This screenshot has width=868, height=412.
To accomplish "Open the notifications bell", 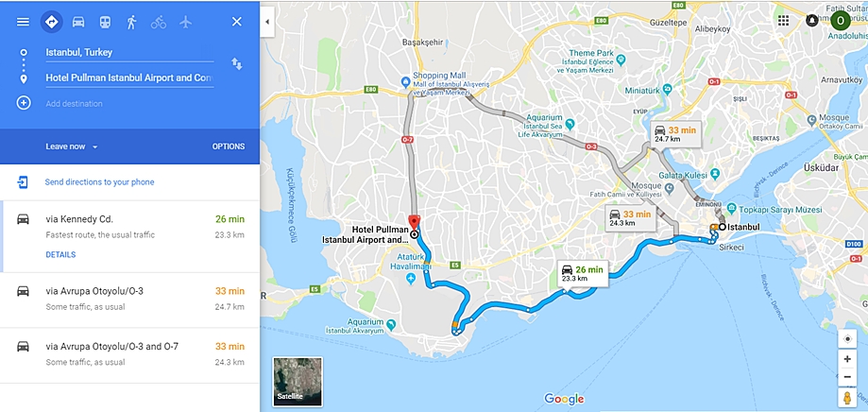I will click(811, 21).
